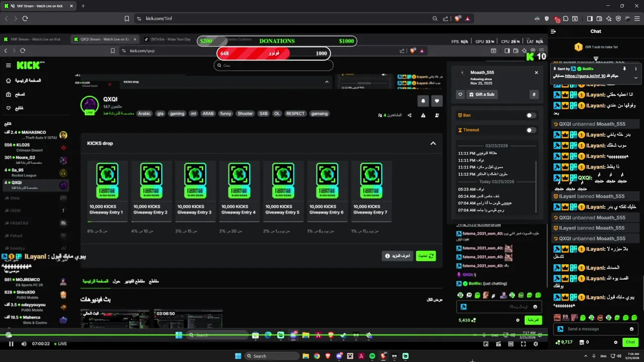Reload the kick.com/1inf page
The image size is (644, 362).
click(25, 18)
